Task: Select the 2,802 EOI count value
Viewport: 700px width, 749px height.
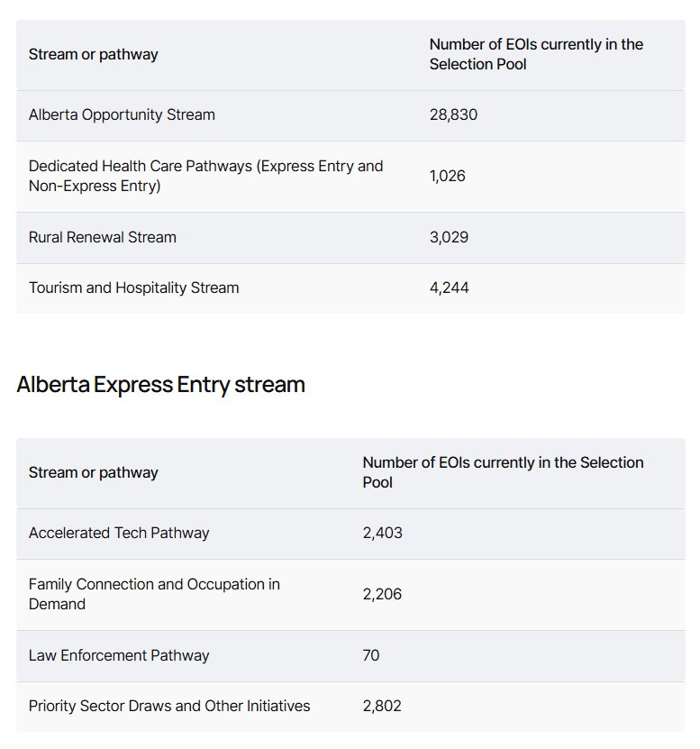Action: (x=382, y=707)
